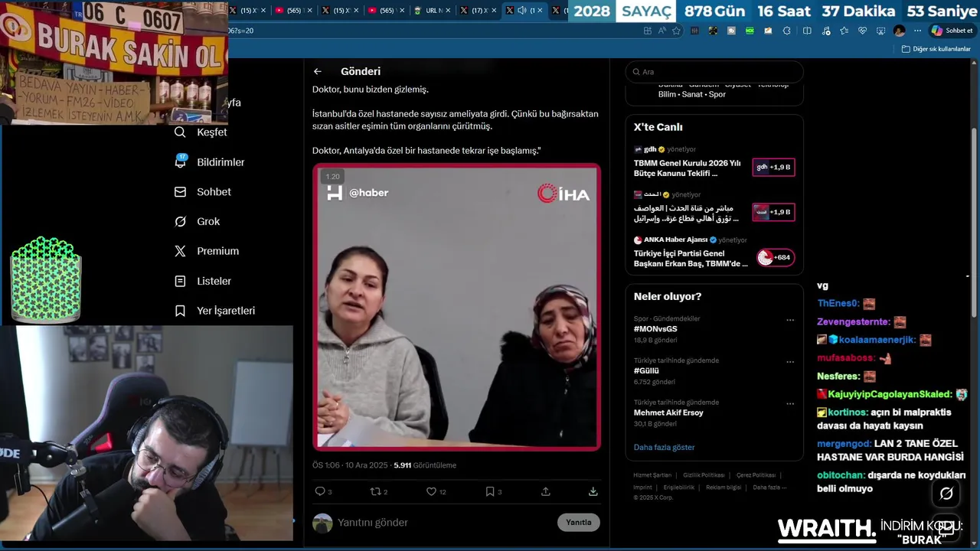Open the browser three-dot settings menu
This screenshot has height=551, width=980.
(x=917, y=31)
